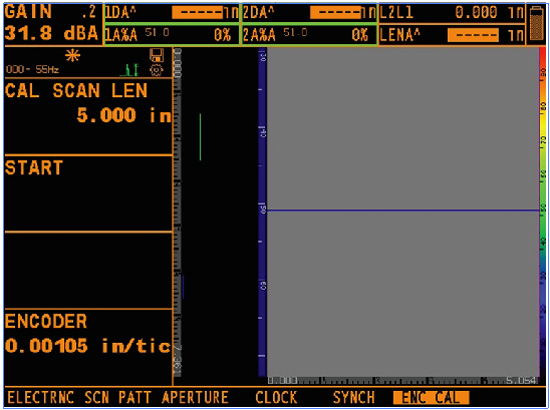This screenshot has height=410, width=550.
Task: Switch to the CLOCK menu item
Action: point(276,398)
